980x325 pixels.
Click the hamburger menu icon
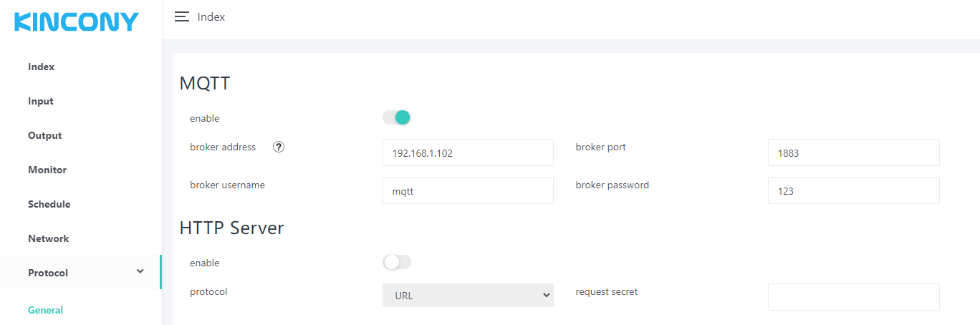[182, 16]
